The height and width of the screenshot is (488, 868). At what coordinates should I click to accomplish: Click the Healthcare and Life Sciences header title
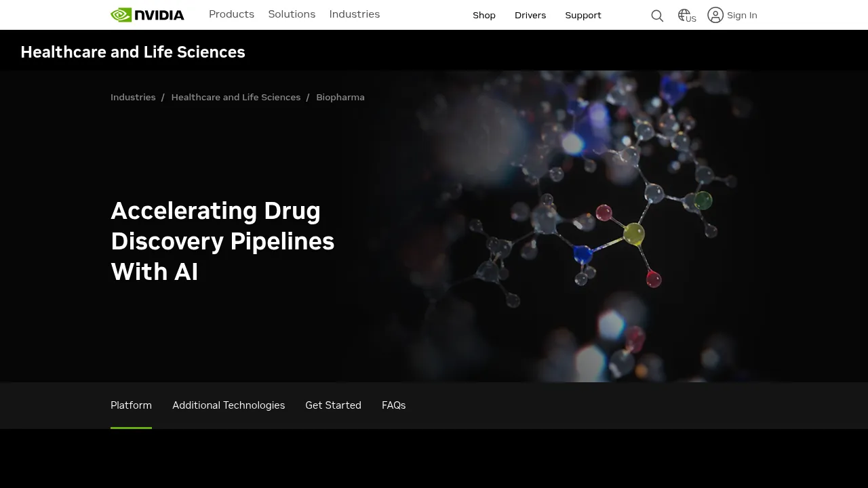pyautogui.click(x=133, y=52)
